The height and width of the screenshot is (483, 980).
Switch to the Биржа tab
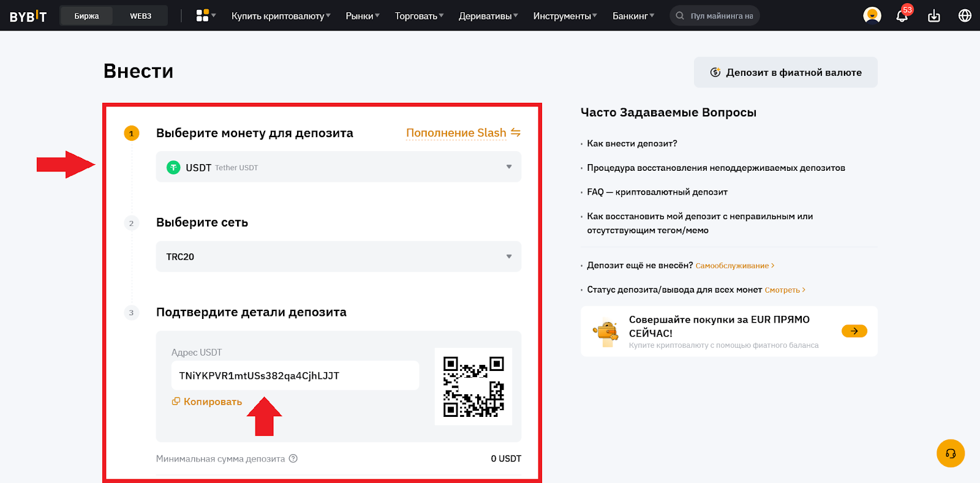click(x=86, y=16)
